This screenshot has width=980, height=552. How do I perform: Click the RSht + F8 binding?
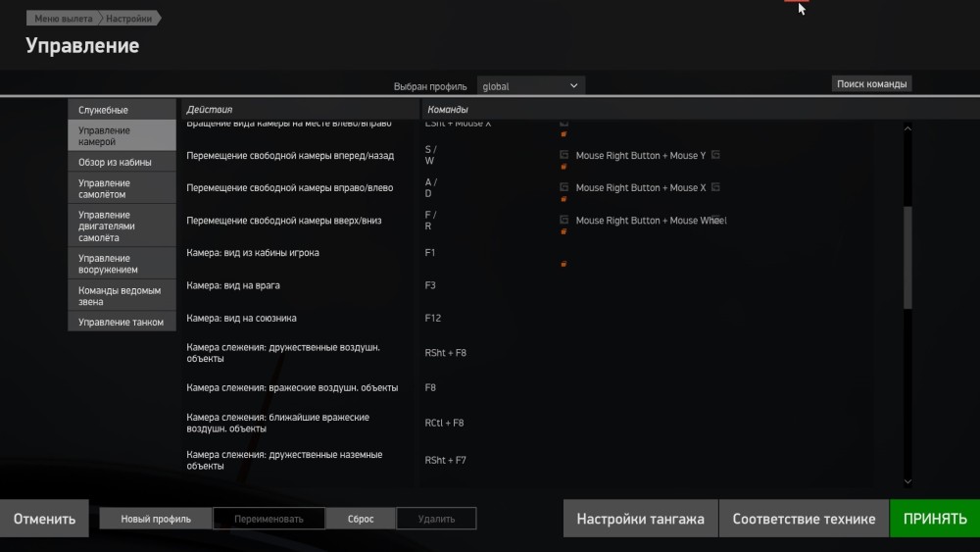click(x=445, y=353)
